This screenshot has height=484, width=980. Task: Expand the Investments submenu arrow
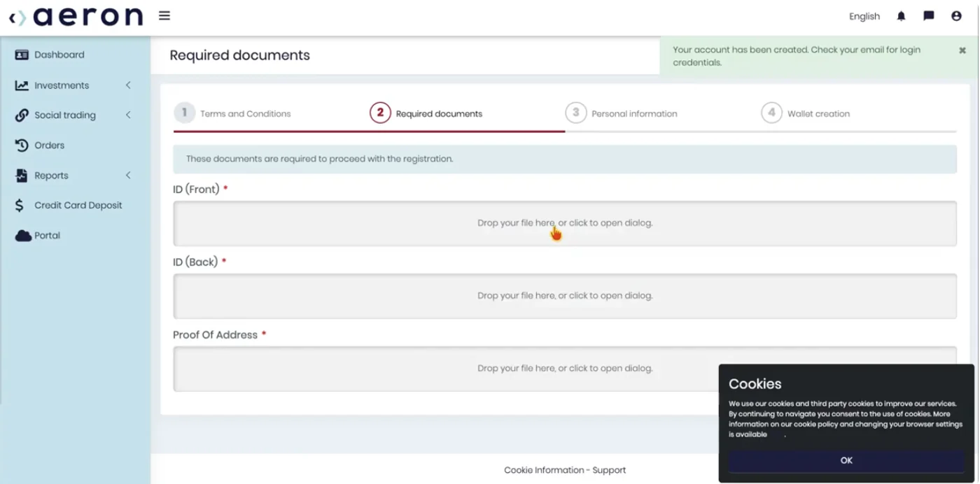coord(128,85)
